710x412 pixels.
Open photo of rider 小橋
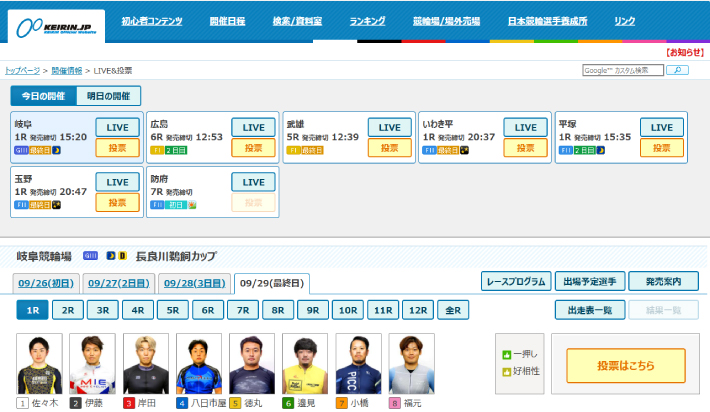pyautogui.click(x=358, y=364)
